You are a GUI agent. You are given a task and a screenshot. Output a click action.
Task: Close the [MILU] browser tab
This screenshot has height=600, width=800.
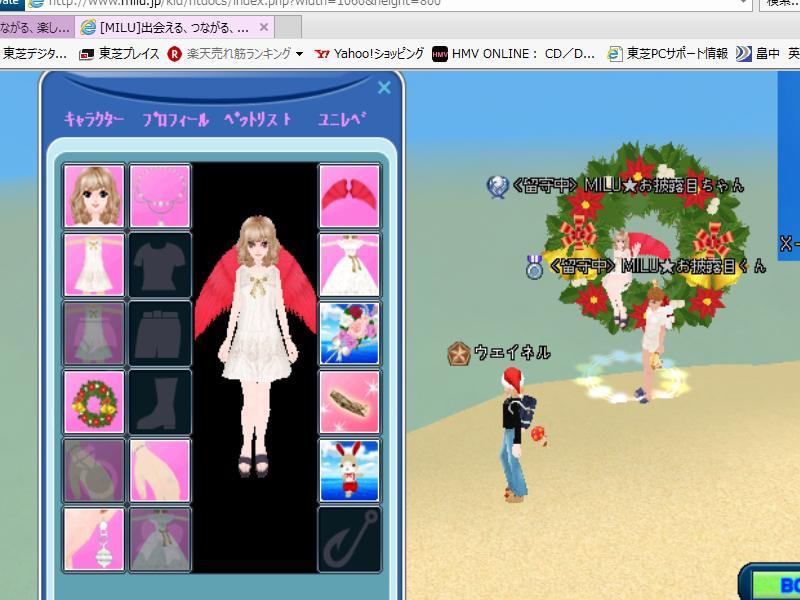pos(264,27)
